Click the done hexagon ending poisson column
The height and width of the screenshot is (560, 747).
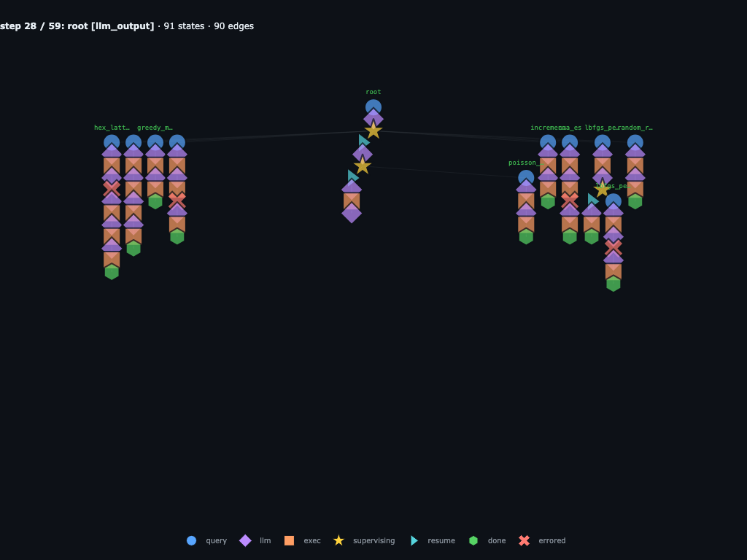[526, 237]
